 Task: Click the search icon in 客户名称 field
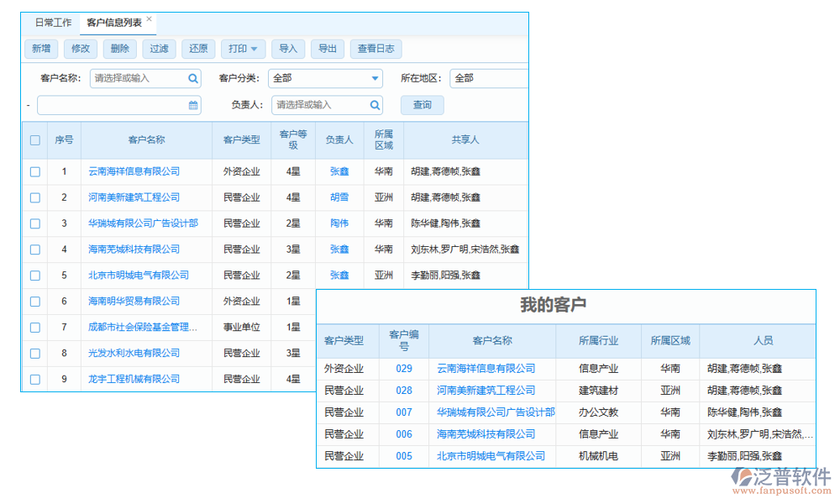193,79
